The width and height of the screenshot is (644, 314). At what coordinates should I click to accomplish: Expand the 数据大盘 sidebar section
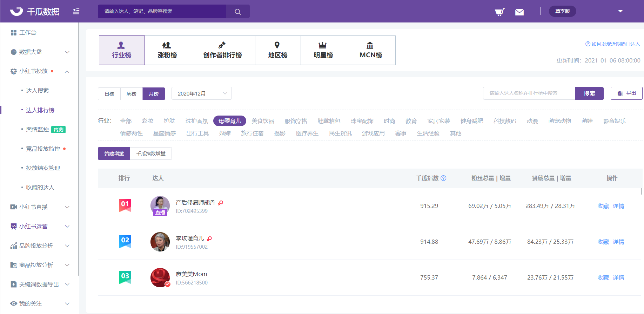point(67,52)
